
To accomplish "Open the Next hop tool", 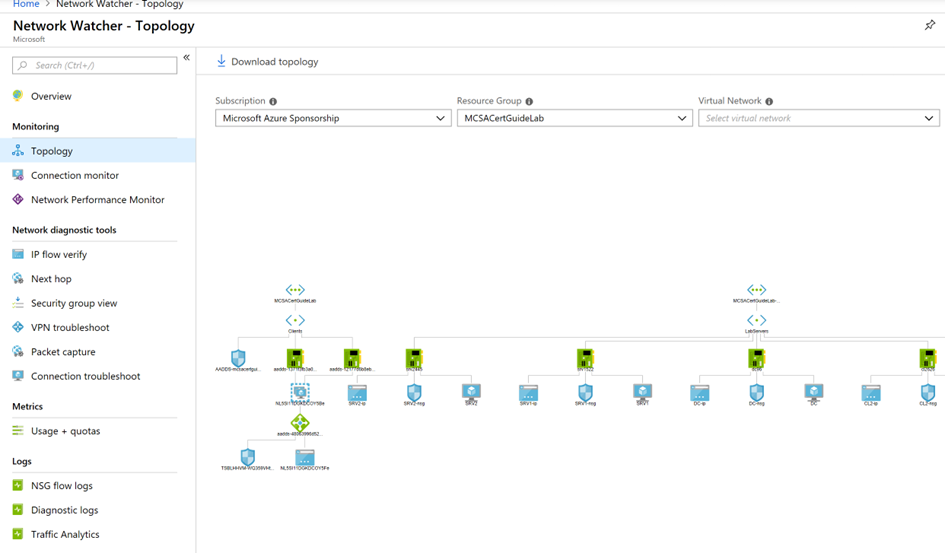I will 51,279.
